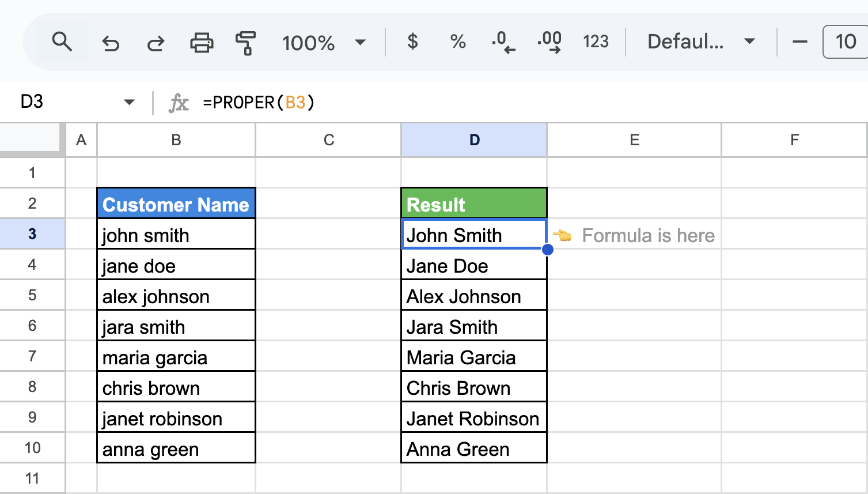The height and width of the screenshot is (494, 868).
Task: Click the fx function icon
Action: point(179,103)
